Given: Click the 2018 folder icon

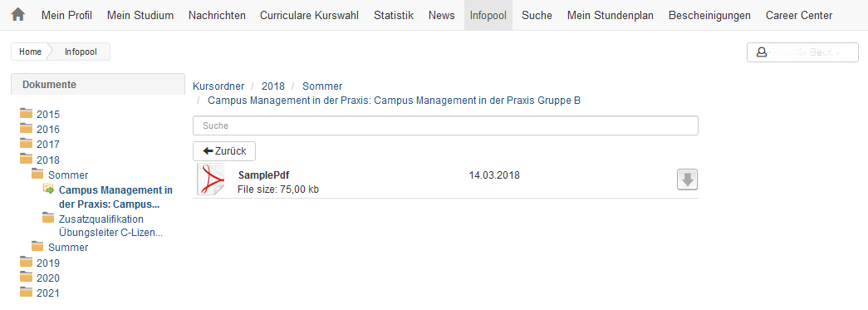Looking at the screenshot, I should (x=26, y=158).
